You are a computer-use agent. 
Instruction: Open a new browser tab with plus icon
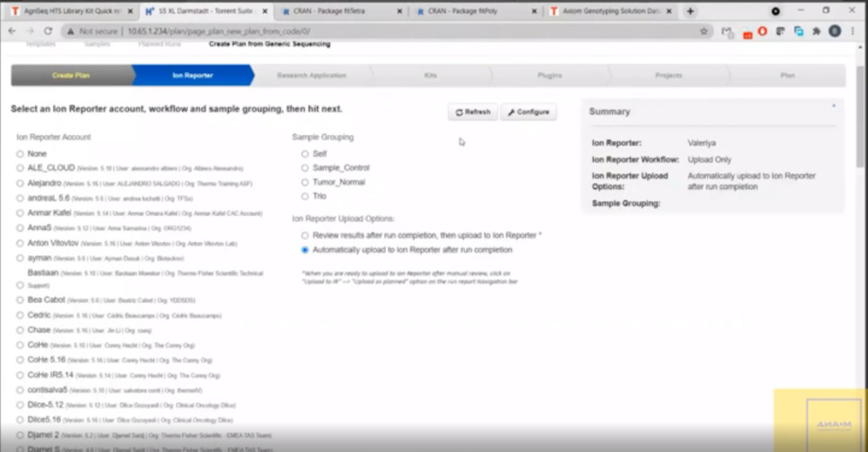(x=690, y=11)
